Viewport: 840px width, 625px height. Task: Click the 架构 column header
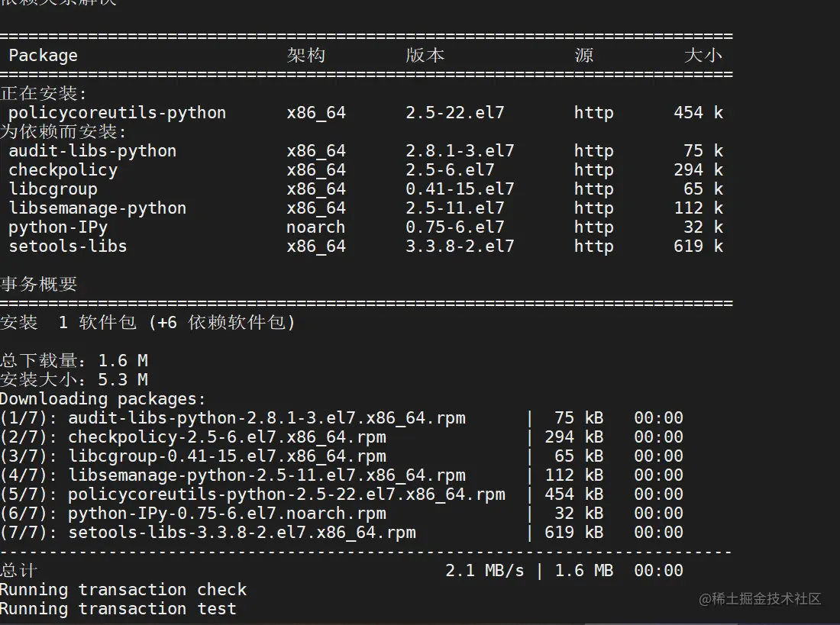coord(306,56)
